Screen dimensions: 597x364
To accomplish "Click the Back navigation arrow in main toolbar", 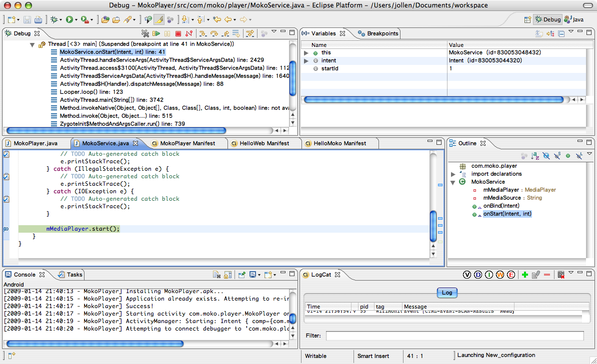I will 228,19.
